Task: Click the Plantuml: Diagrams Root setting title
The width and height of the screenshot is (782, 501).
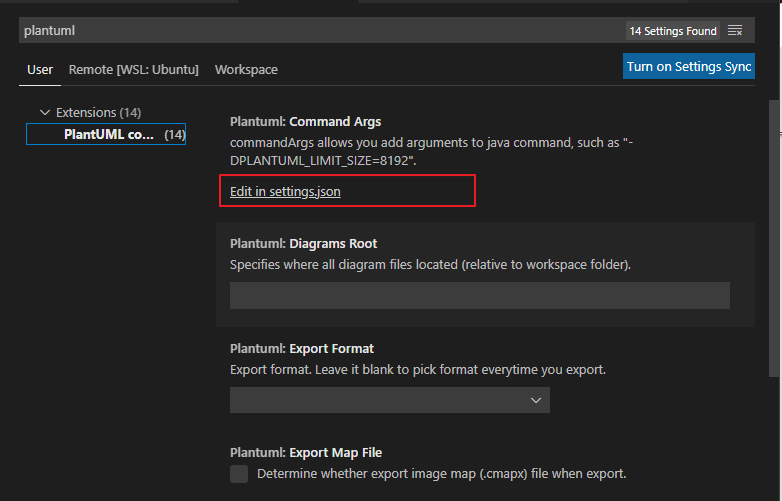Action: point(303,244)
